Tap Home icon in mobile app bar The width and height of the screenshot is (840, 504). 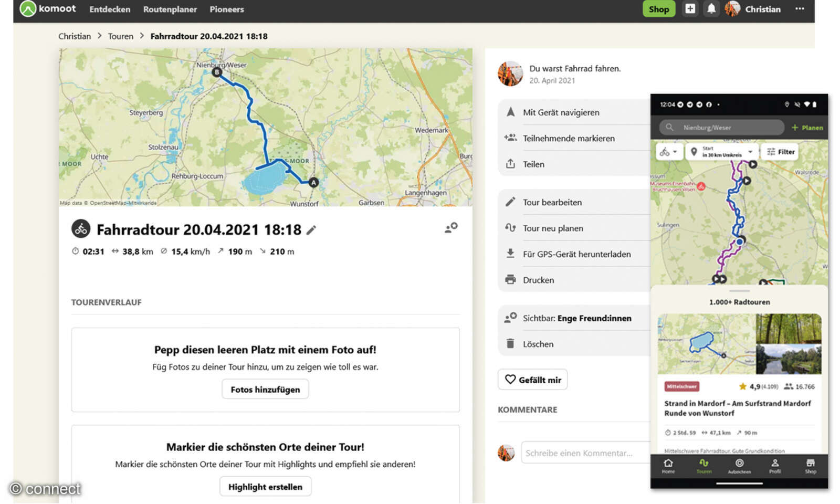click(x=668, y=465)
